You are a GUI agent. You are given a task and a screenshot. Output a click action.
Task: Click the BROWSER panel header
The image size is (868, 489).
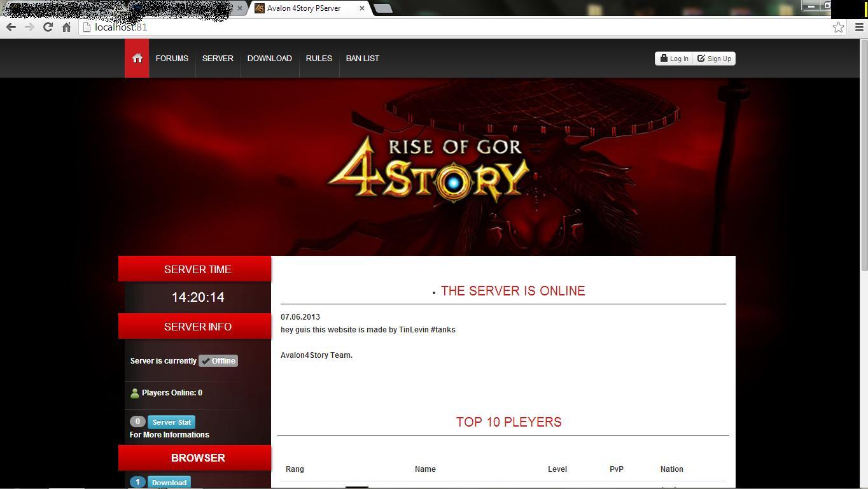tap(195, 458)
